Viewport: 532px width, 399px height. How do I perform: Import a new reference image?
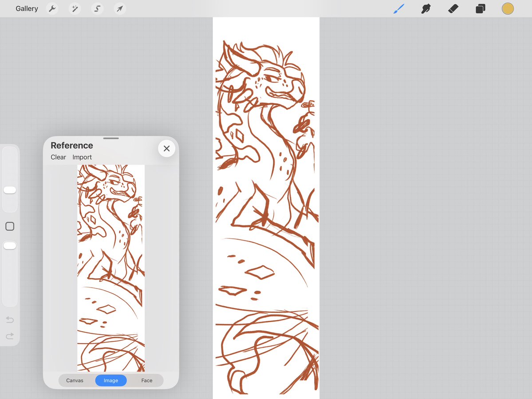click(x=82, y=157)
